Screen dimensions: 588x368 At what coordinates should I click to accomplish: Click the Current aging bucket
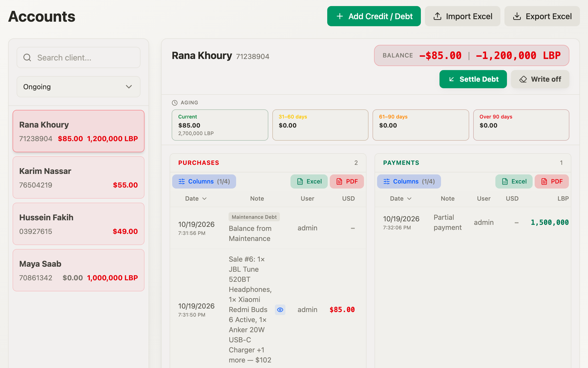click(220, 125)
